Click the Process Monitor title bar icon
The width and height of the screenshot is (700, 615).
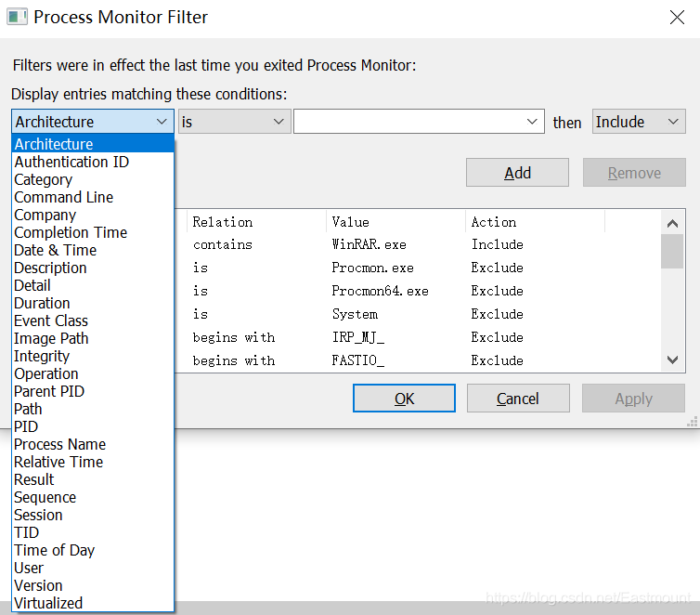[17, 17]
